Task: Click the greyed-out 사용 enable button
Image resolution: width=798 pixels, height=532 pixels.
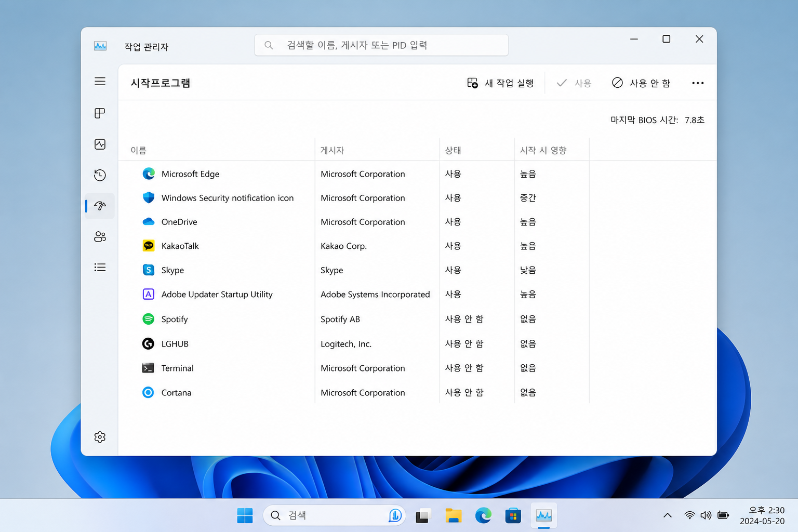Action: [574, 83]
